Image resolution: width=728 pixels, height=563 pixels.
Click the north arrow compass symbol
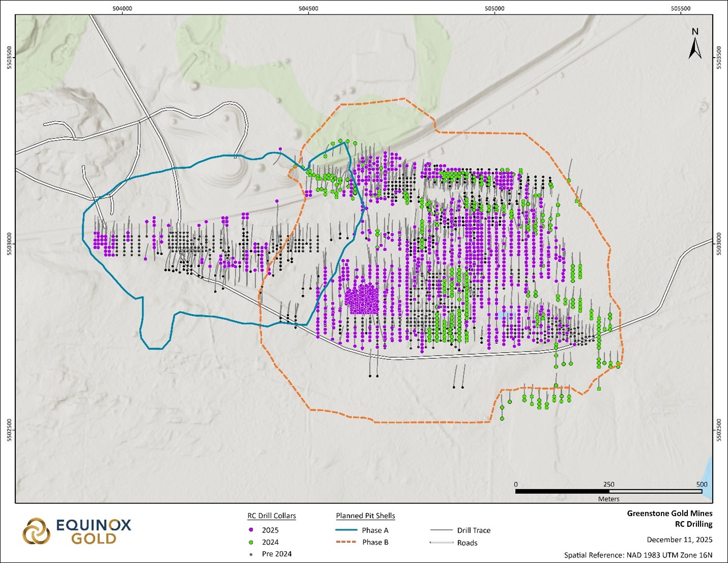695,45
